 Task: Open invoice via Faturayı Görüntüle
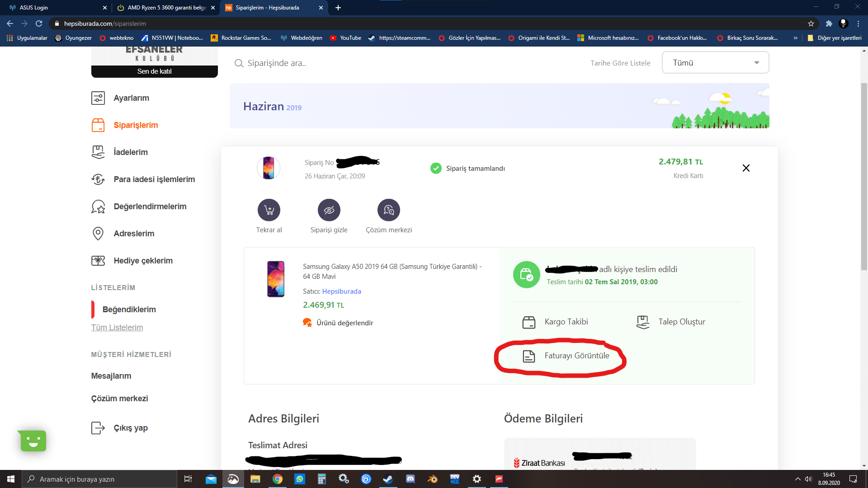tap(576, 356)
